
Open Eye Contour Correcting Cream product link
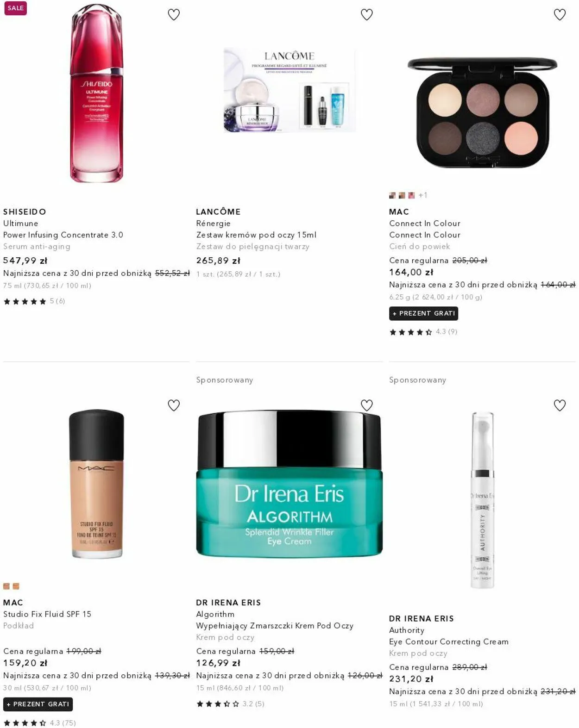449,641
